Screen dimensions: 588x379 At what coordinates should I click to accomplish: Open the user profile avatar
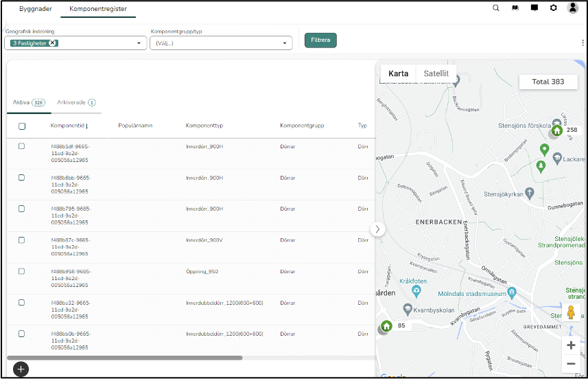[x=573, y=8]
